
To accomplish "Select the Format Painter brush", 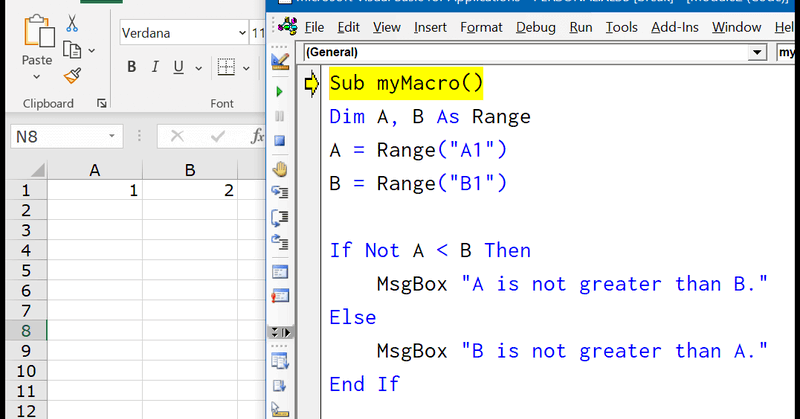I will 72,76.
